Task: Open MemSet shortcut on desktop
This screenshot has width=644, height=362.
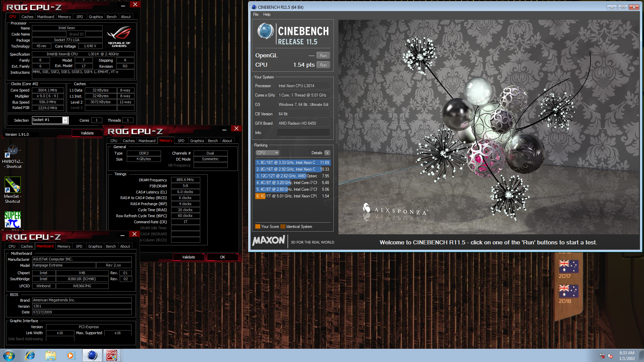Action: (12, 190)
